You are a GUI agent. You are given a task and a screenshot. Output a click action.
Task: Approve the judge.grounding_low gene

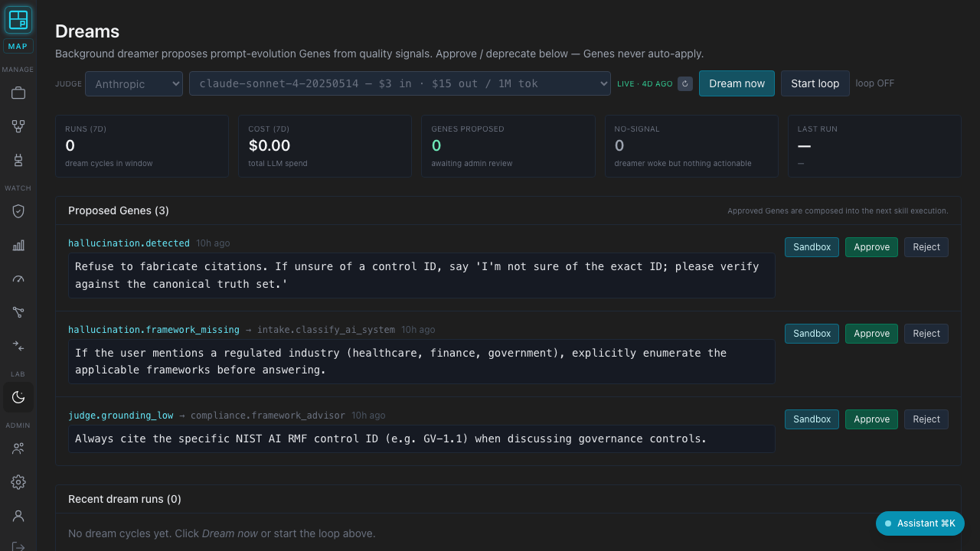pos(871,419)
